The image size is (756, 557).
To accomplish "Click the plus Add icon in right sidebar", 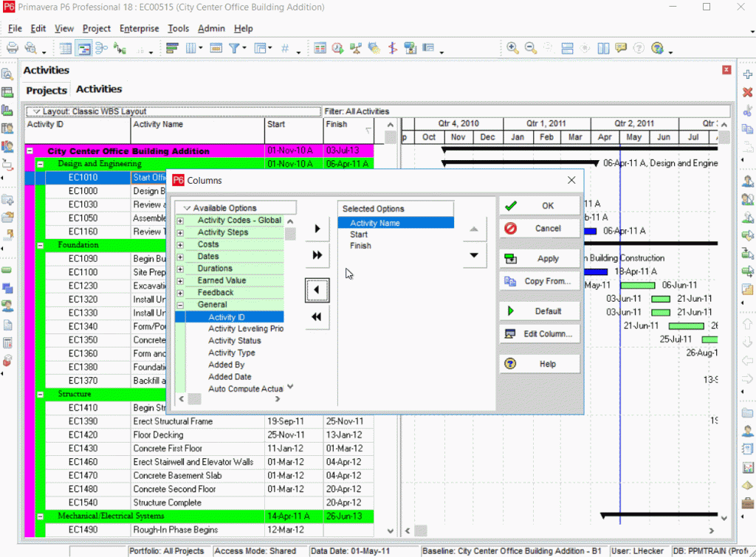I will pyautogui.click(x=747, y=75).
